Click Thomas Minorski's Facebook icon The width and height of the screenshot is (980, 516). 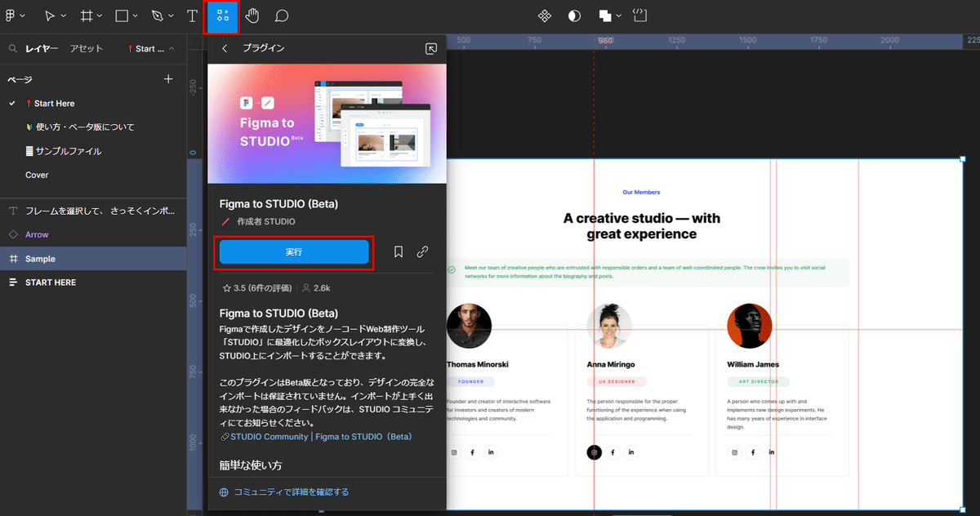473,452
